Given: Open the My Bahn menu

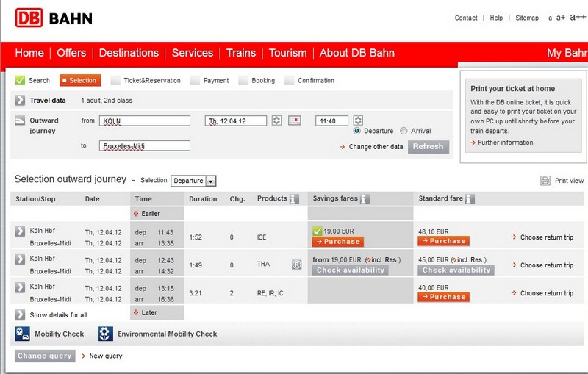Looking at the screenshot, I should coord(567,53).
